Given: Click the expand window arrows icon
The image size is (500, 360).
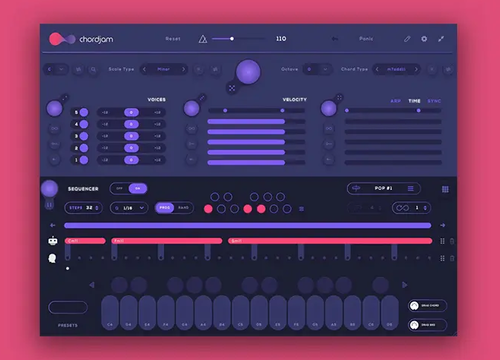Looking at the screenshot, I should (441, 39).
